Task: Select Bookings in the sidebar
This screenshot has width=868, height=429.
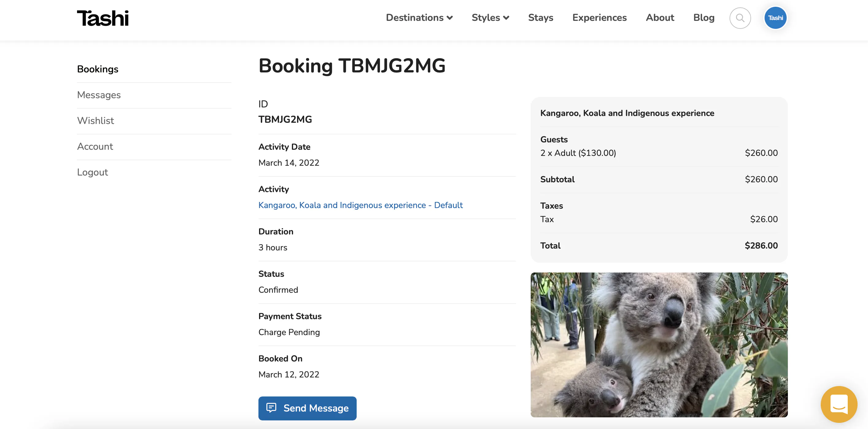Action: [x=98, y=69]
